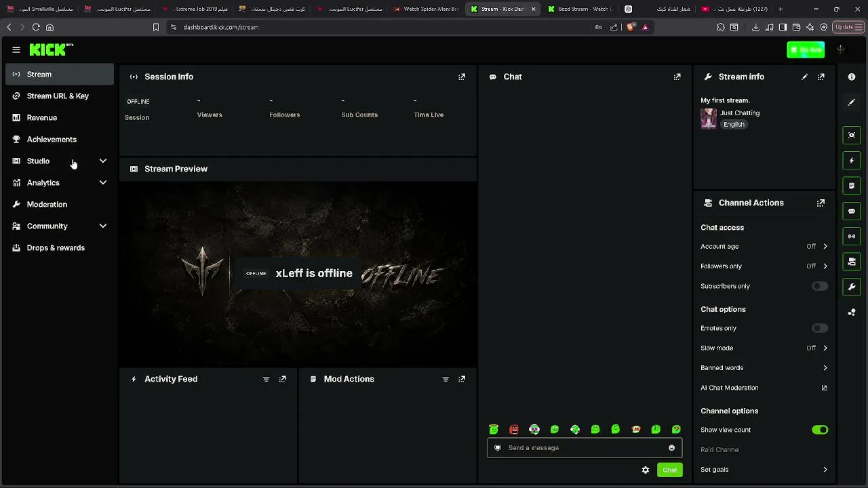Open Account age setting chevron
The width and height of the screenshot is (868, 488).
click(x=825, y=246)
